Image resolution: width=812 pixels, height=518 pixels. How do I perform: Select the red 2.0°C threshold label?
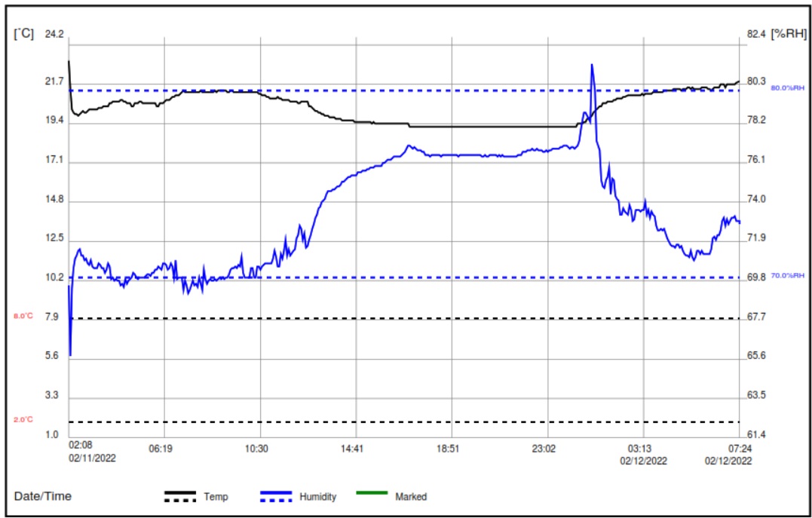point(23,419)
